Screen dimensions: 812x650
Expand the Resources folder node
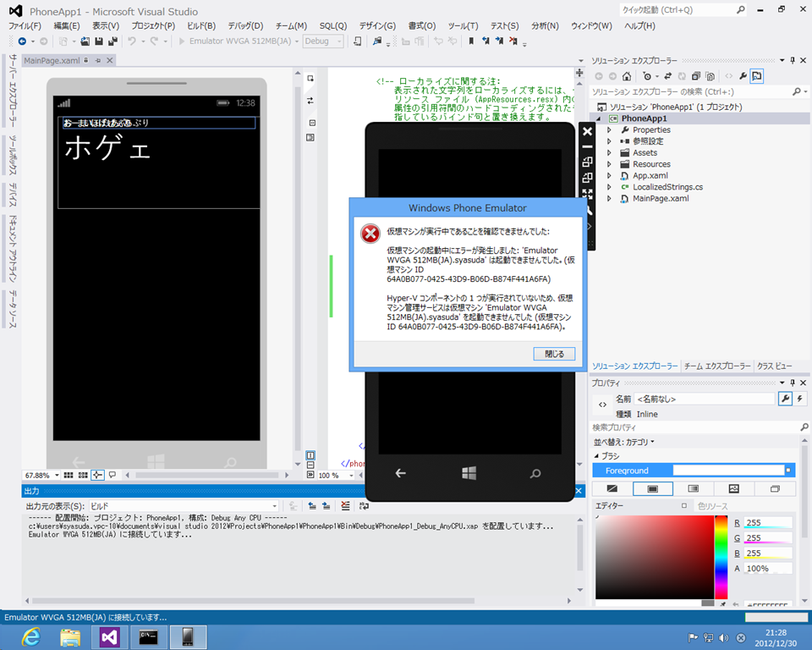click(609, 164)
